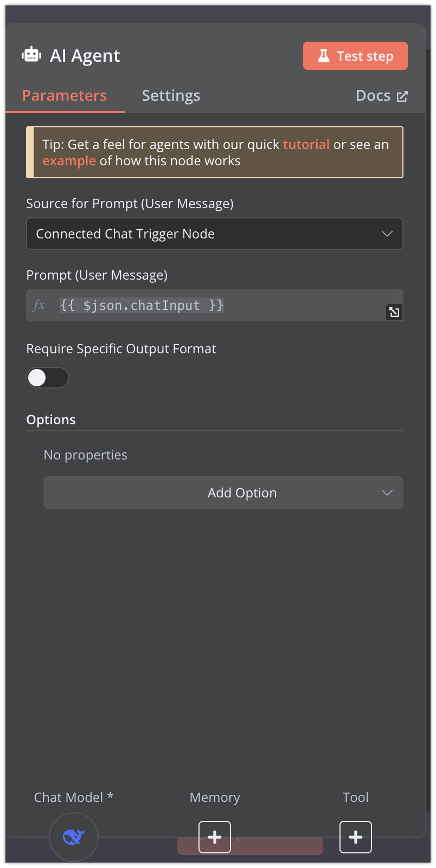
Task: Select the Parameters tab
Action: click(64, 95)
